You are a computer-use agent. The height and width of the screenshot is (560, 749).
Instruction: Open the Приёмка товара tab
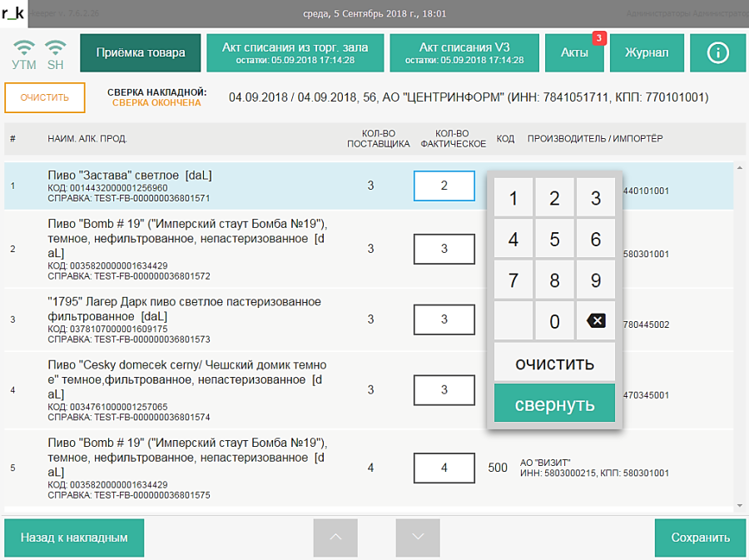click(x=141, y=52)
